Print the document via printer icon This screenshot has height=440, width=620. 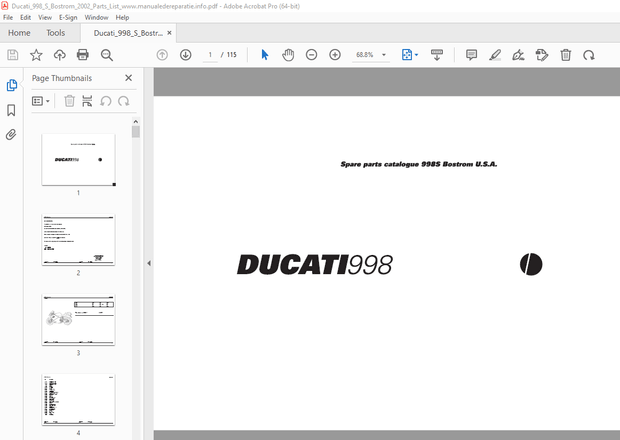83,55
